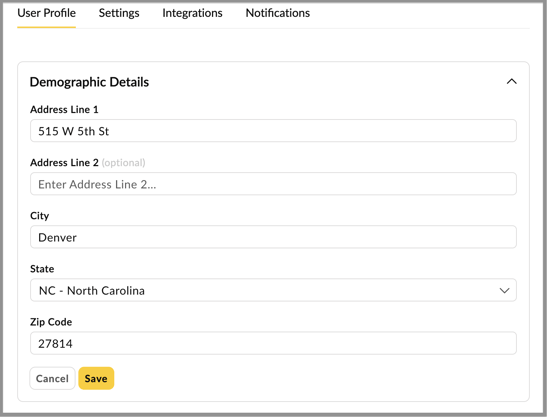This screenshot has width=547, height=417.
Task: Select the NC - North Carolina state combo box
Action: pos(273,290)
